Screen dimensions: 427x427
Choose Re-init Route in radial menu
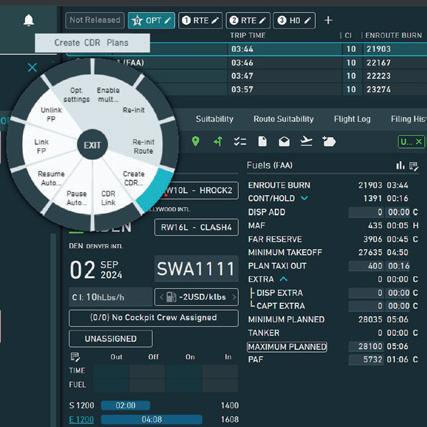[143, 147]
